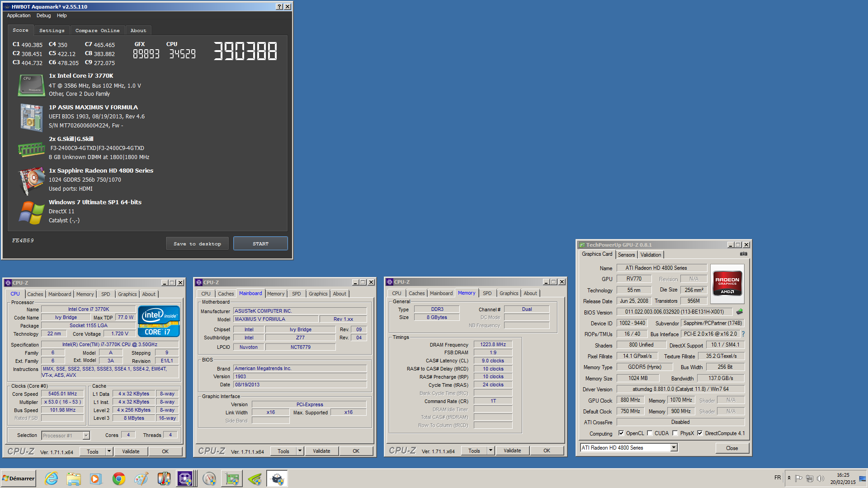
Task: Open the Processor #1 selection dropdown
Action: point(86,435)
